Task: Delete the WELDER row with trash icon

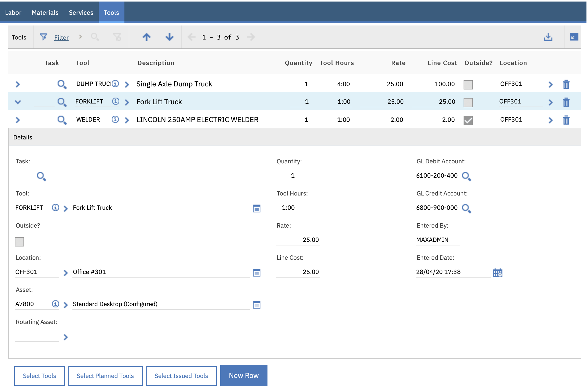Action: (x=566, y=120)
